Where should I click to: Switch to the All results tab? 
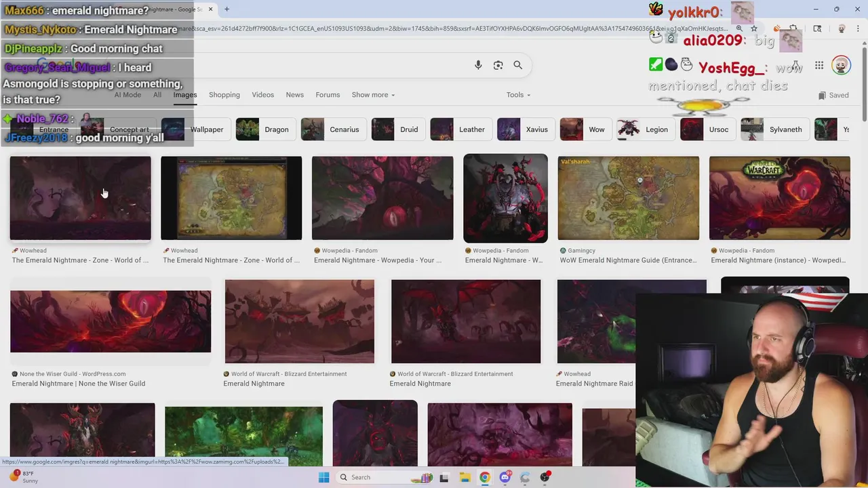pos(157,95)
